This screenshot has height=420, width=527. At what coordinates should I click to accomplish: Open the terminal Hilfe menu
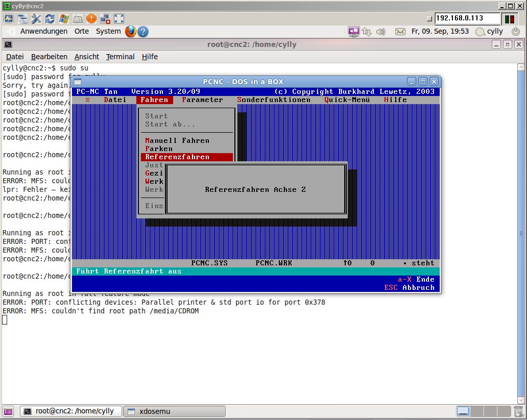150,57
